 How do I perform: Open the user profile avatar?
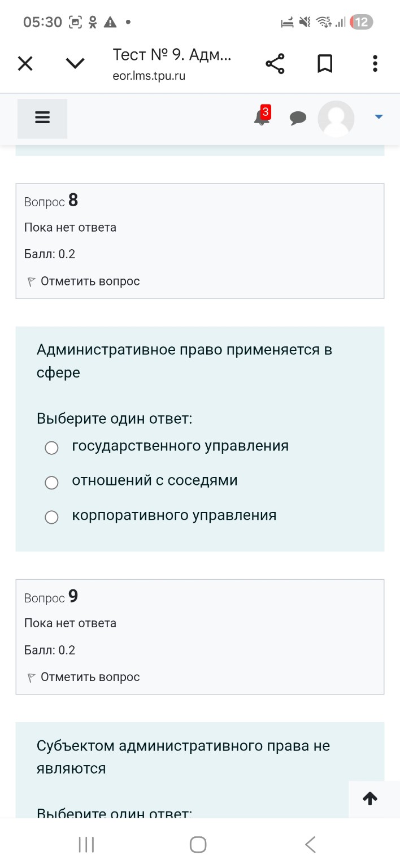tap(336, 119)
